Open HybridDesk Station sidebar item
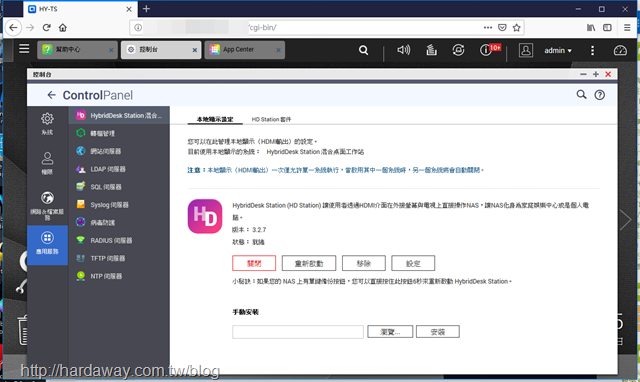This screenshot has width=640, height=382. coord(119,115)
